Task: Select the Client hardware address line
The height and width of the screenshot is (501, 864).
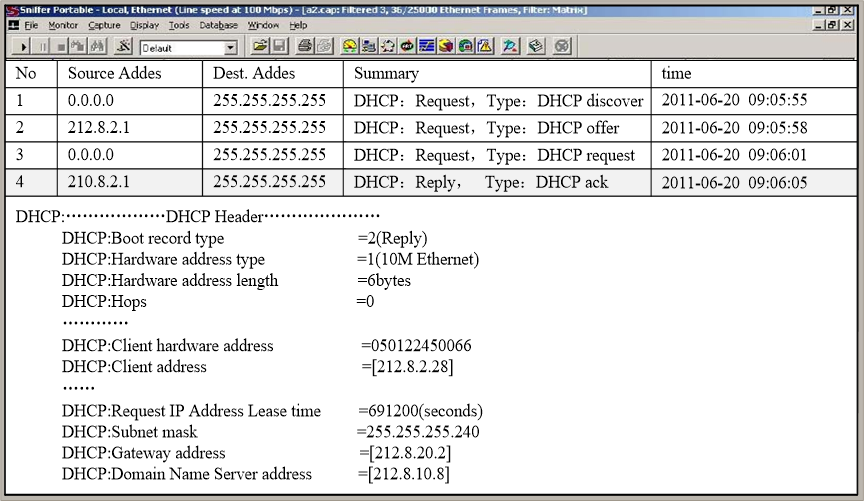Action: pyautogui.click(x=266, y=346)
